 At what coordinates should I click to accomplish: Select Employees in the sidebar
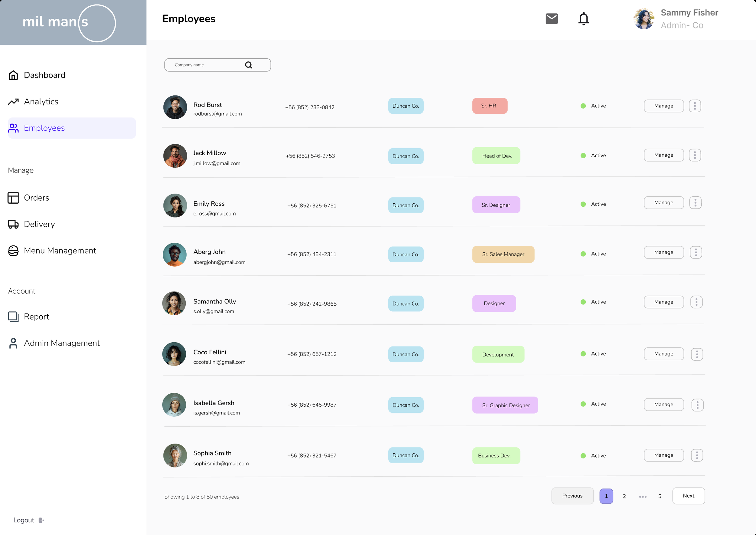click(x=72, y=128)
